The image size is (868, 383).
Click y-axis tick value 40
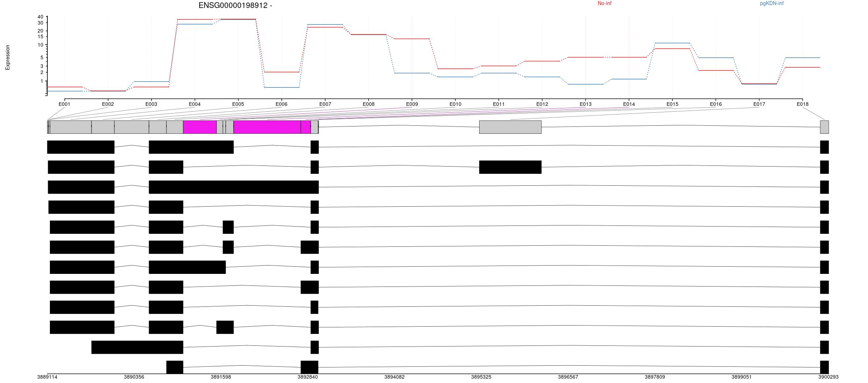40,17
